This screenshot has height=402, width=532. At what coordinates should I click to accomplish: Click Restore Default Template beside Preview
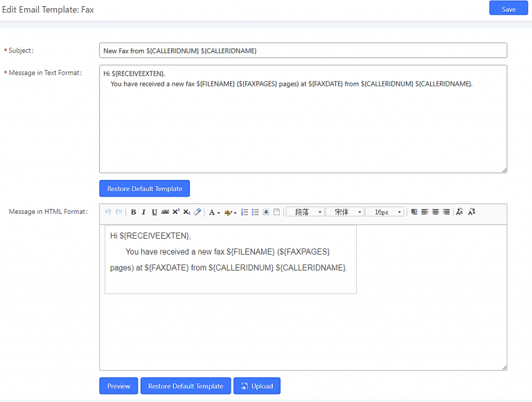(x=186, y=385)
